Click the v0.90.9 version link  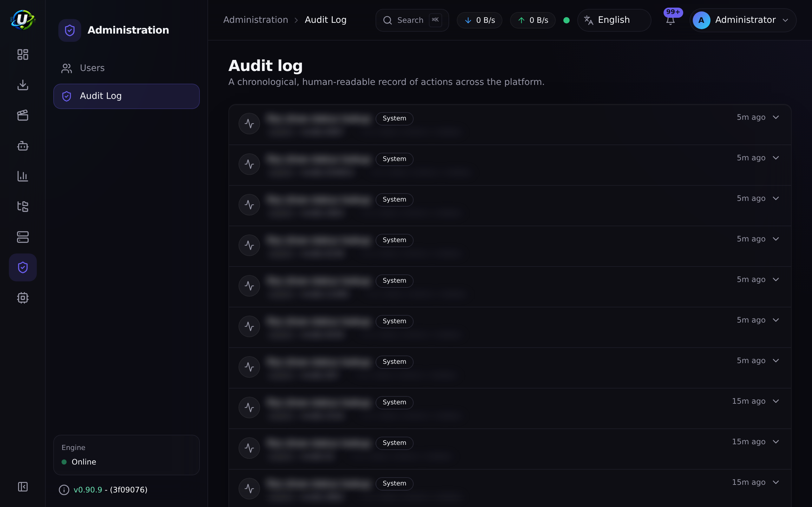coord(88,490)
